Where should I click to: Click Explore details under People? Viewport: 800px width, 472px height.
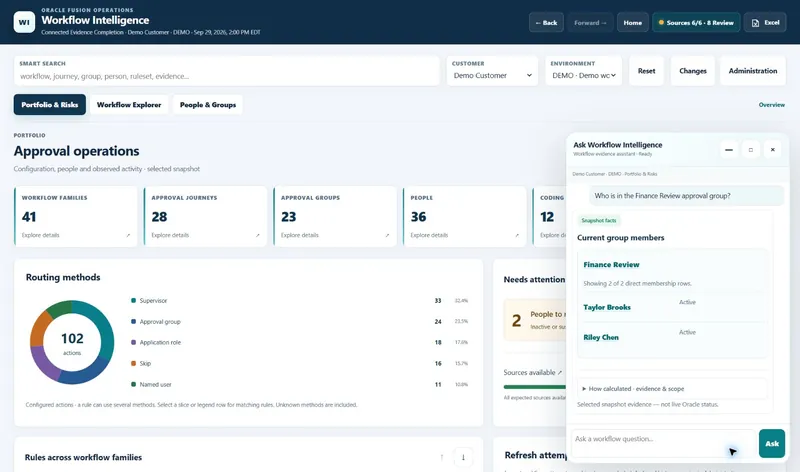[x=429, y=235]
